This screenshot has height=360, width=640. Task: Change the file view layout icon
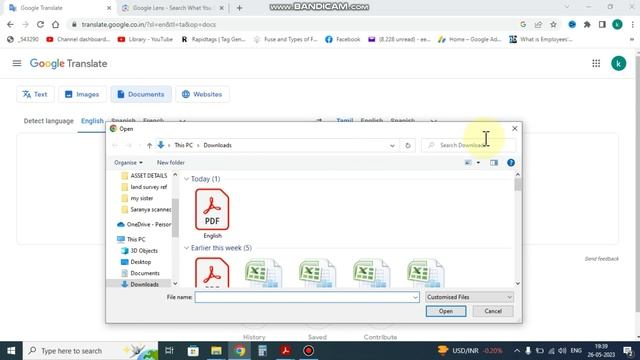468,162
